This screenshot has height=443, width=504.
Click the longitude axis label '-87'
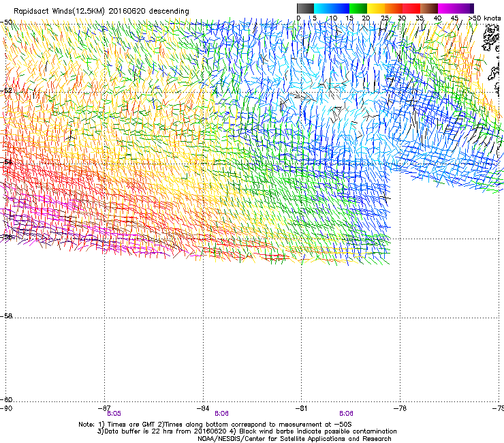[x=104, y=408]
